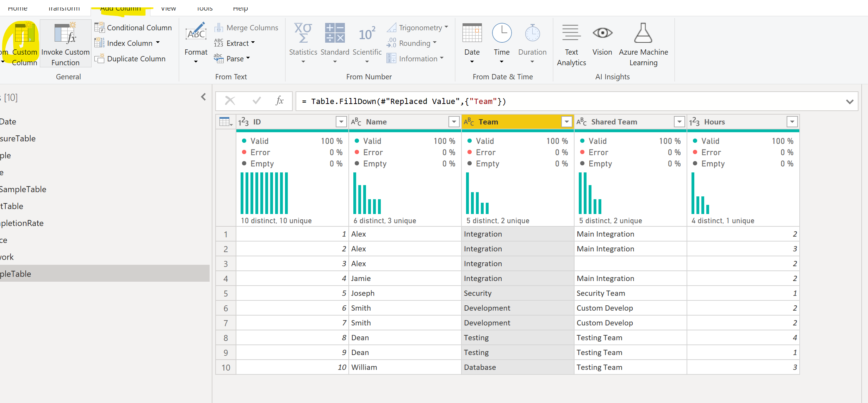This screenshot has width=868, height=403.
Task: Click the Index Column icon
Action: click(100, 43)
